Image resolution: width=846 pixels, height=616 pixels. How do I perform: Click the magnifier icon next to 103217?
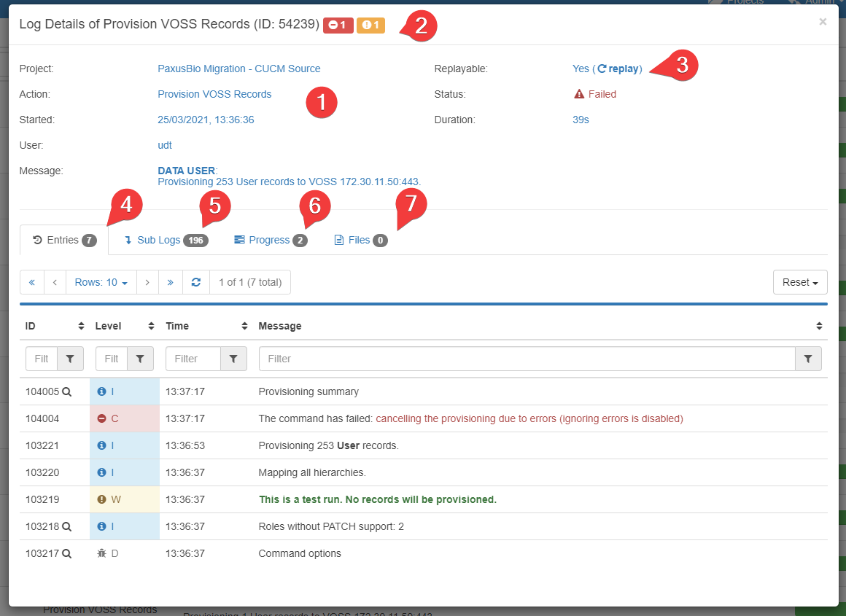(x=66, y=554)
